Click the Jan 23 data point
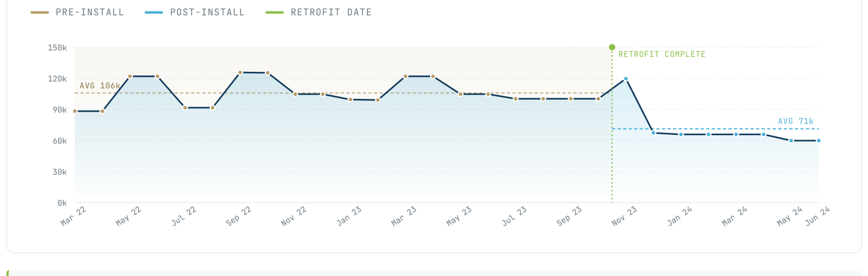 point(350,99)
